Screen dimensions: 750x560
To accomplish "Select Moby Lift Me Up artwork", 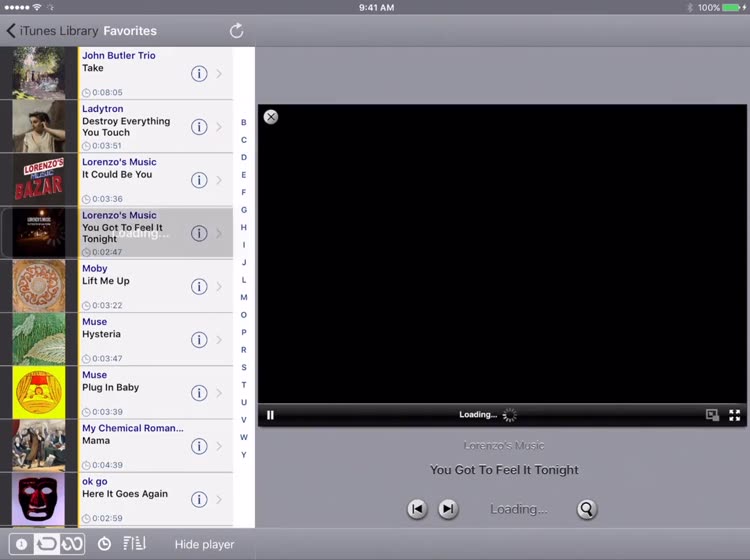I will click(x=39, y=286).
